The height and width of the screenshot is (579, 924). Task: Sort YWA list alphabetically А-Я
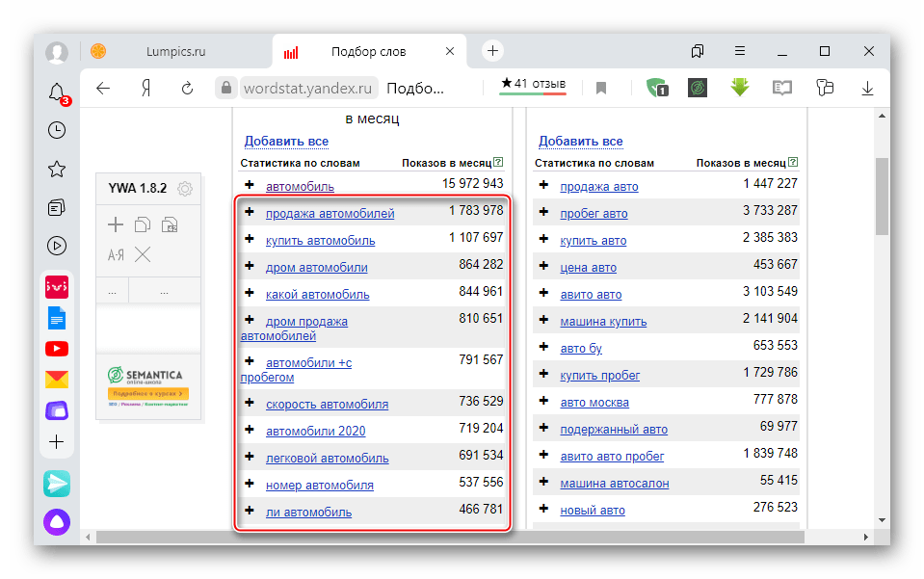coord(116,255)
